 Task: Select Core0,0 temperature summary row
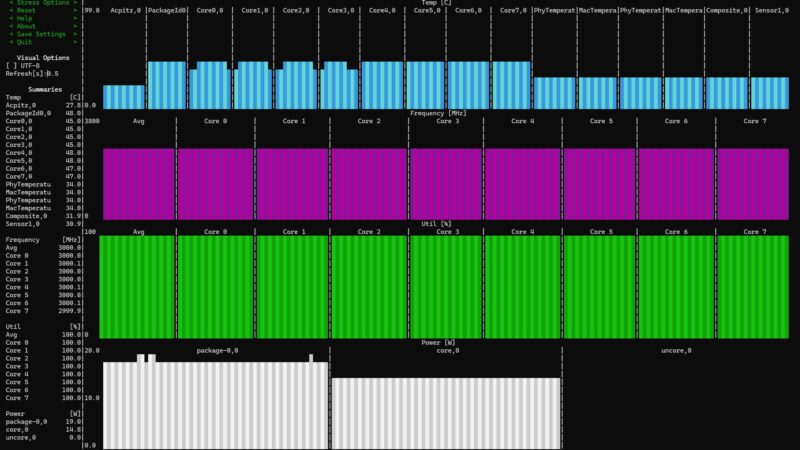pyautogui.click(x=43, y=121)
